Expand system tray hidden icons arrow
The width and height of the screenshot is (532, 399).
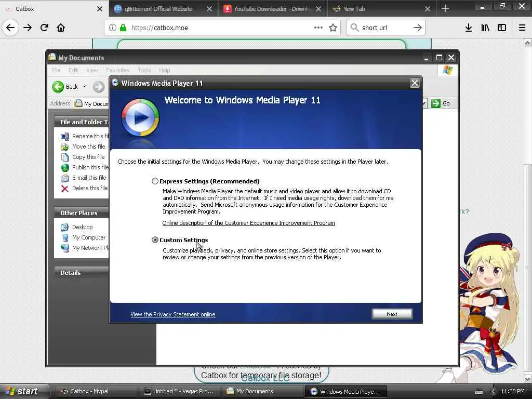[493, 392]
